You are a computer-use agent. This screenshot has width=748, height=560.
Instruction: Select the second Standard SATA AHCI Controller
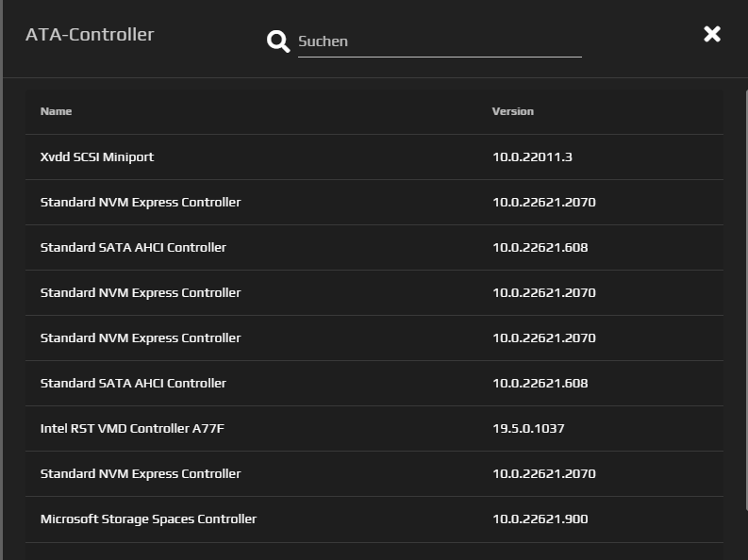(133, 383)
